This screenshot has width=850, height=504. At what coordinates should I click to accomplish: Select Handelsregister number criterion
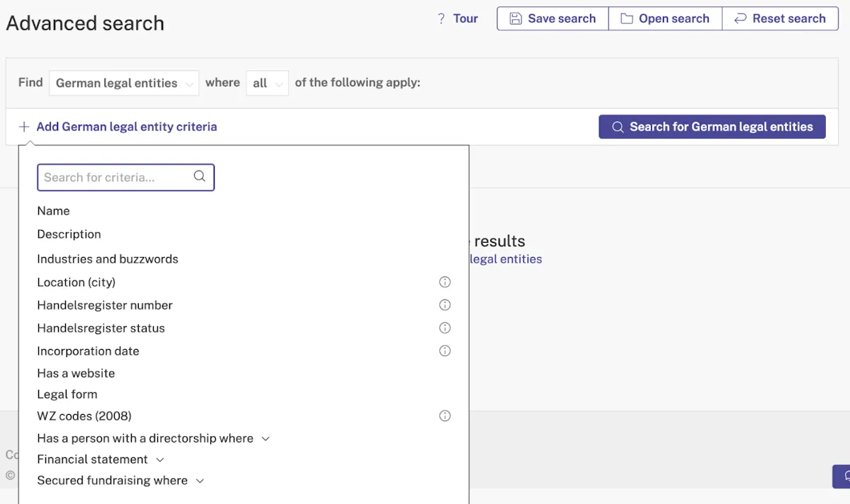(x=105, y=305)
